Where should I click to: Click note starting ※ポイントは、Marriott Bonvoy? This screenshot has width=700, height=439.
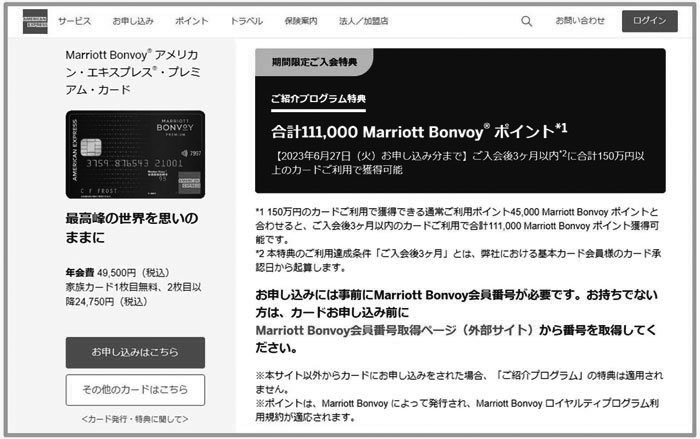[457, 410]
